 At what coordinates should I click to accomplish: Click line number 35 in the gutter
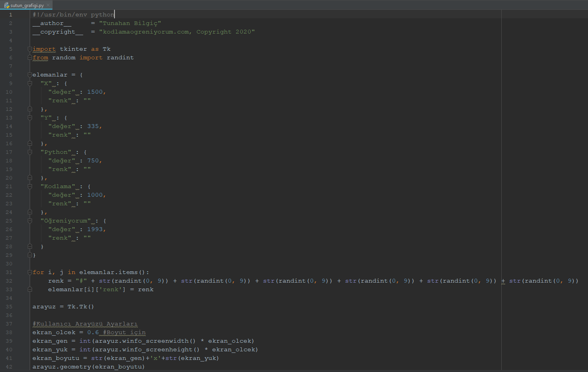[x=9, y=307]
